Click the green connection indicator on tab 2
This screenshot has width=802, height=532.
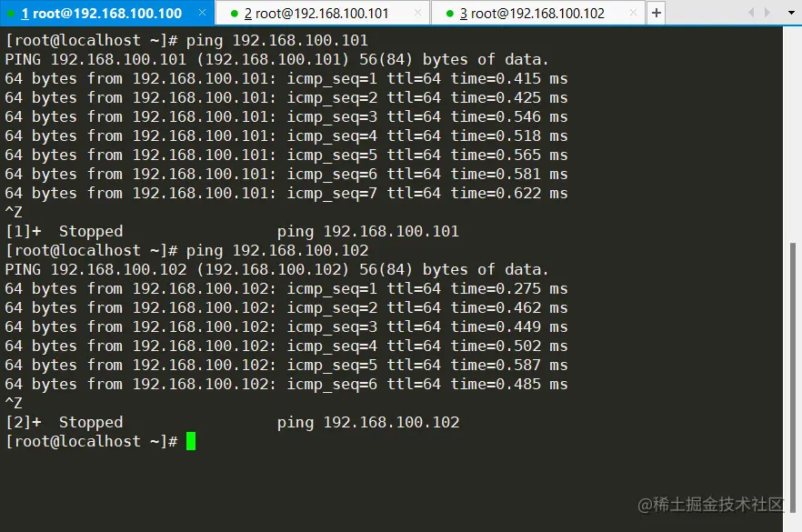pos(235,14)
